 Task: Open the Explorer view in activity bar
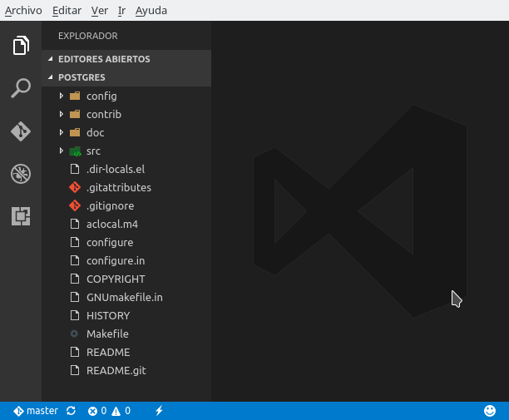click(x=21, y=46)
